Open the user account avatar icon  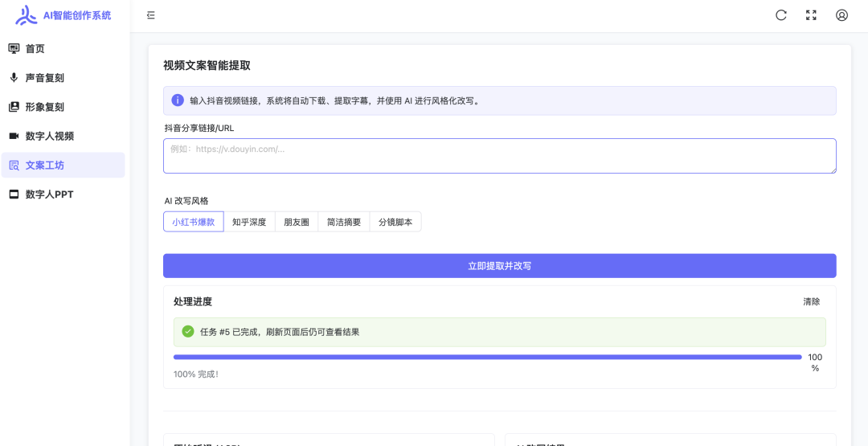[841, 15]
